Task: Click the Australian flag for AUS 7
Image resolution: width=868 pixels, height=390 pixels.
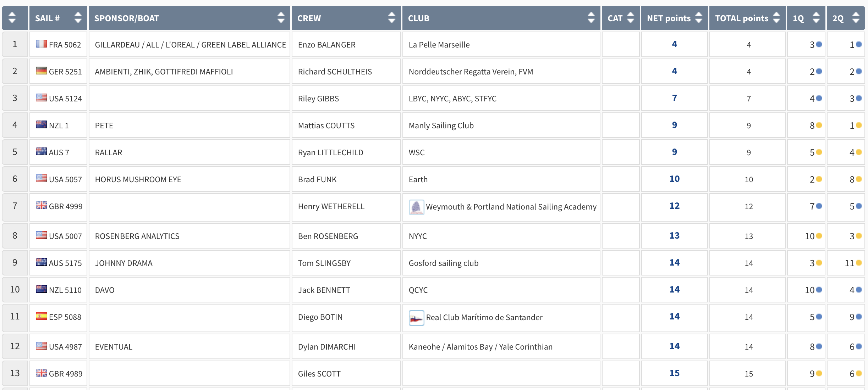Action: tap(42, 152)
